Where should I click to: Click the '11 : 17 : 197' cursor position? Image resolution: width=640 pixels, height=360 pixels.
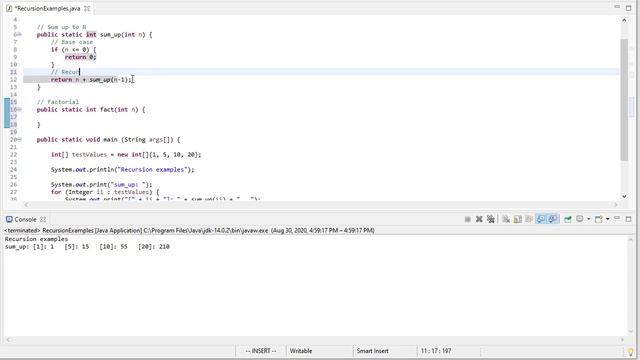[436, 351]
